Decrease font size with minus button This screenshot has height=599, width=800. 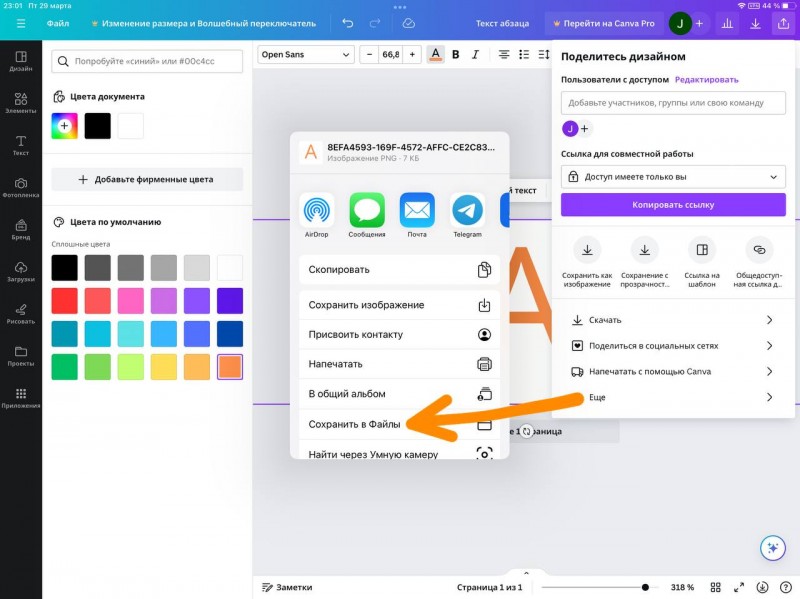[369, 55]
